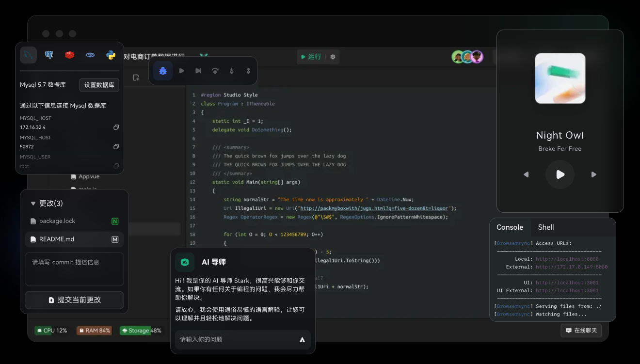Select the Redis icon

(70, 55)
